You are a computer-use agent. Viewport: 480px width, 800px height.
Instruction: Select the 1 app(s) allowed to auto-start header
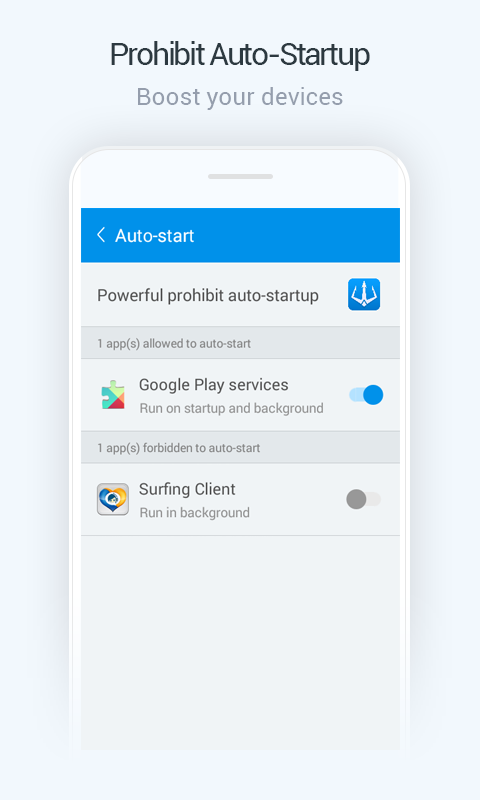point(240,343)
